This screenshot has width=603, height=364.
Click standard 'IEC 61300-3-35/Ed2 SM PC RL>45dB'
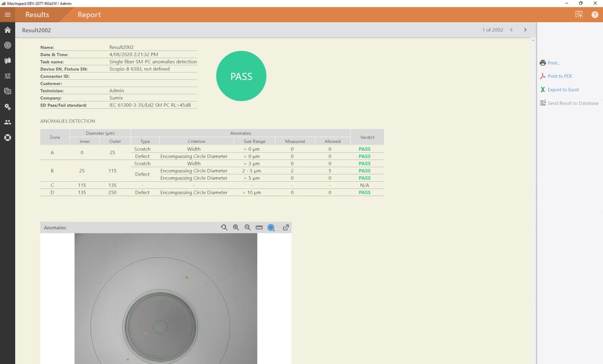pyautogui.click(x=150, y=105)
